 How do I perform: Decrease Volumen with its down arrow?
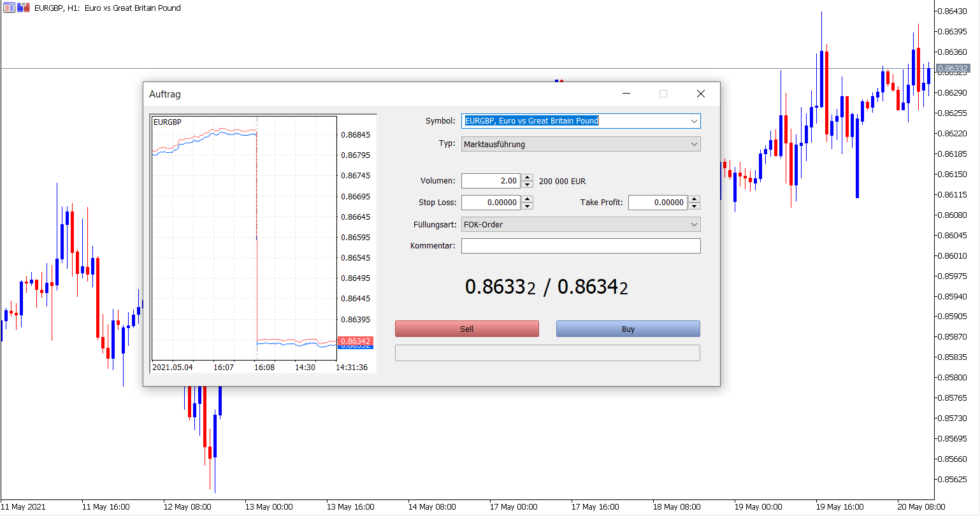[x=527, y=183]
